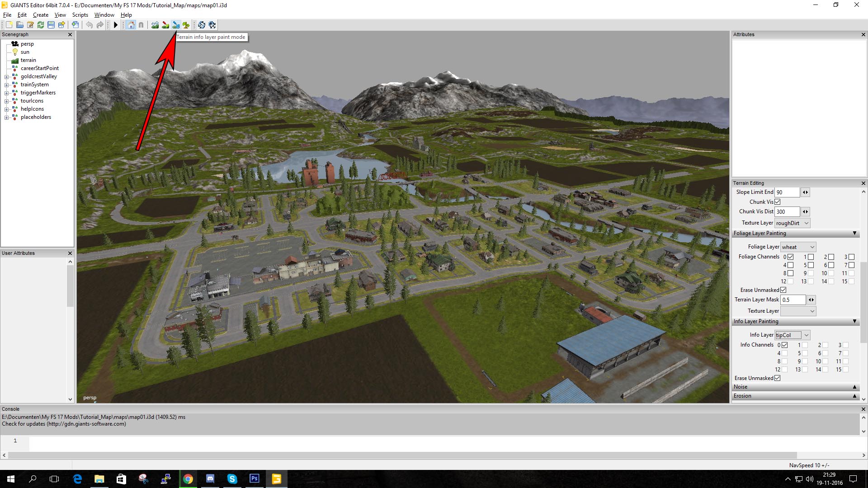Select the terrain node

point(28,60)
